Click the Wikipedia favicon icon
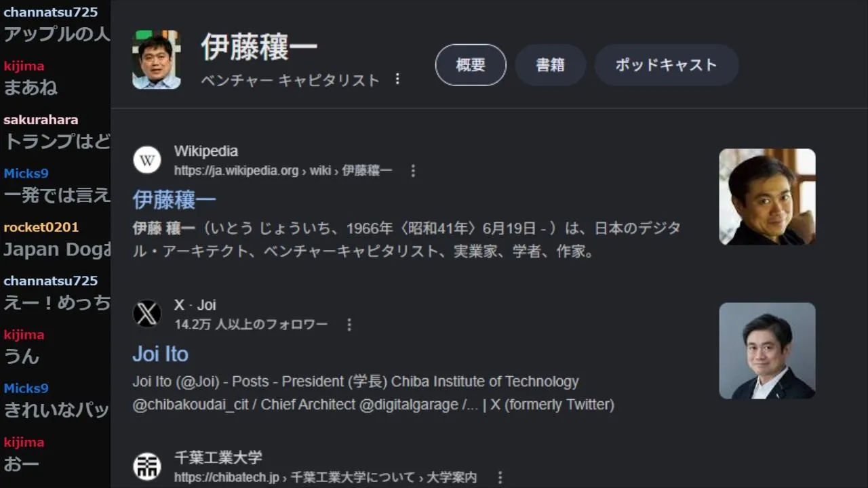868x488 pixels. (147, 161)
